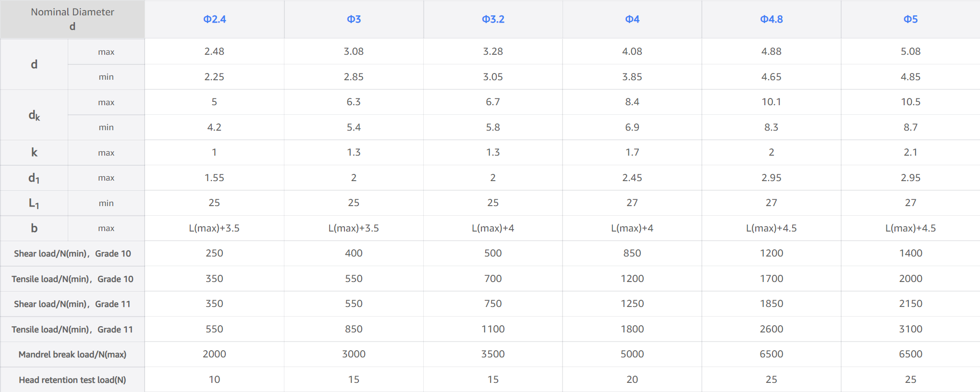This screenshot has width=980, height=392.
Task: Click the Φ2.4 column header link
Action: 214,19
